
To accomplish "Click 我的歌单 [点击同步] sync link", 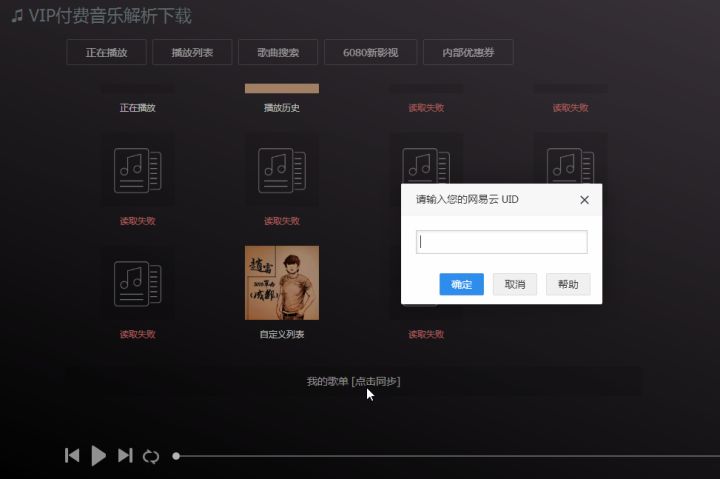I will [x=353, y=381].
